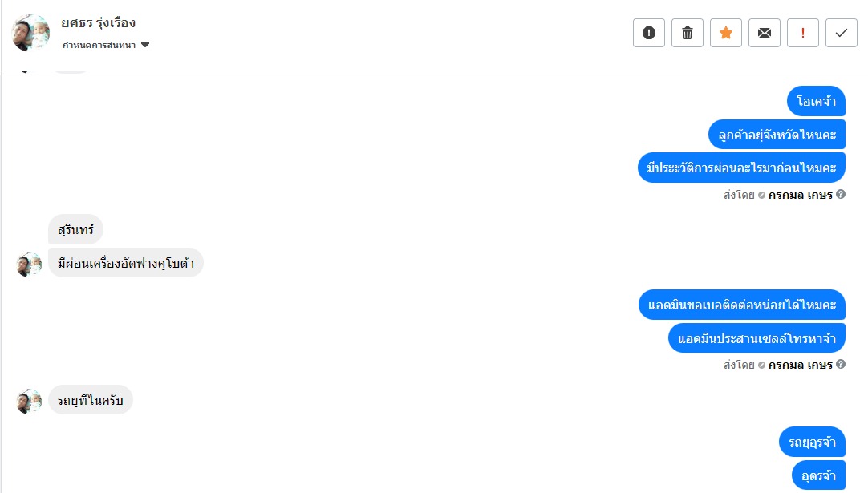Select the สุรินทร์ message bubble
The width and height of the screenshot is (868, 493).
75,230
